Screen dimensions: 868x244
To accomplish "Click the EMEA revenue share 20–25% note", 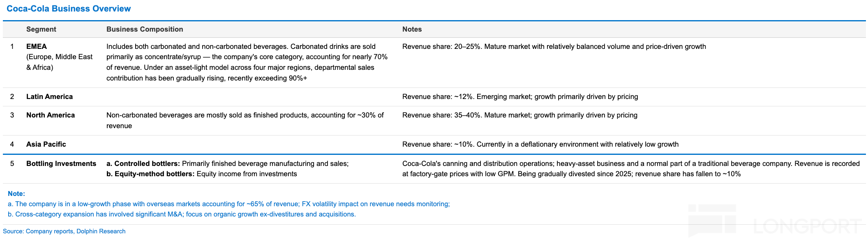I will tap(554, 46).
